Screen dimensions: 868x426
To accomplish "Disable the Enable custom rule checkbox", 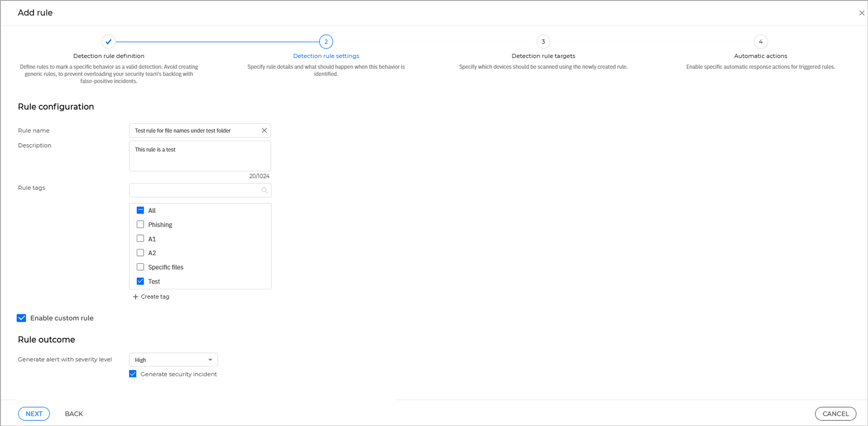I will coord(21,318).
